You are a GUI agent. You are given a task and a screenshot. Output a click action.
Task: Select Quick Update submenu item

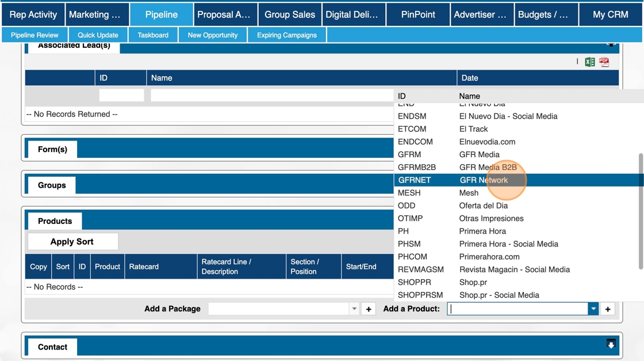[98, 35]
